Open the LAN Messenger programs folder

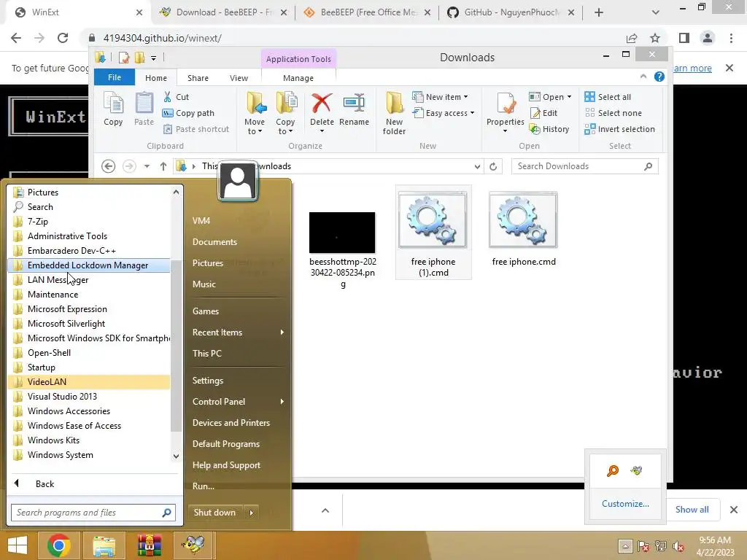(88, 280)
